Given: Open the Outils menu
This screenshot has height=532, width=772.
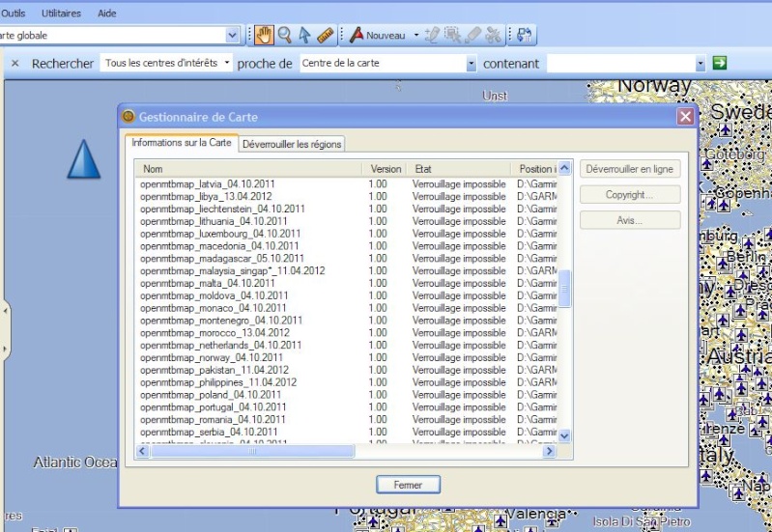Looking at the screenshot, I should point(14,14).
